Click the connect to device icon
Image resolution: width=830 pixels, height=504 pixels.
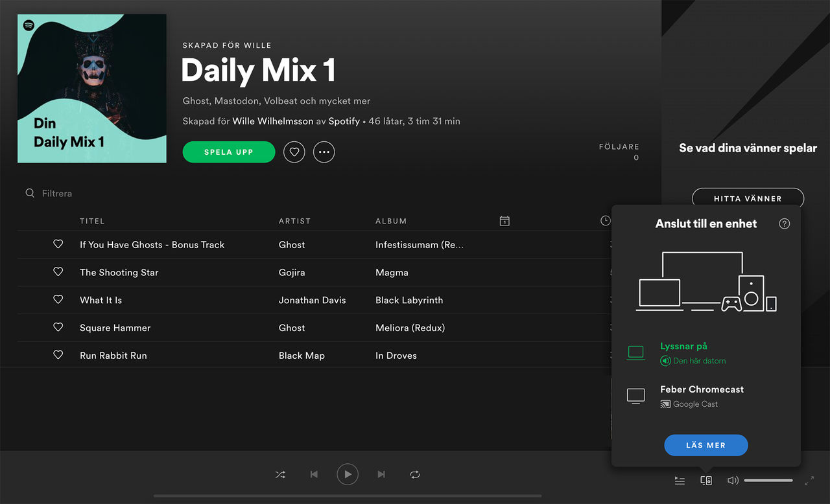coord(706,481)
